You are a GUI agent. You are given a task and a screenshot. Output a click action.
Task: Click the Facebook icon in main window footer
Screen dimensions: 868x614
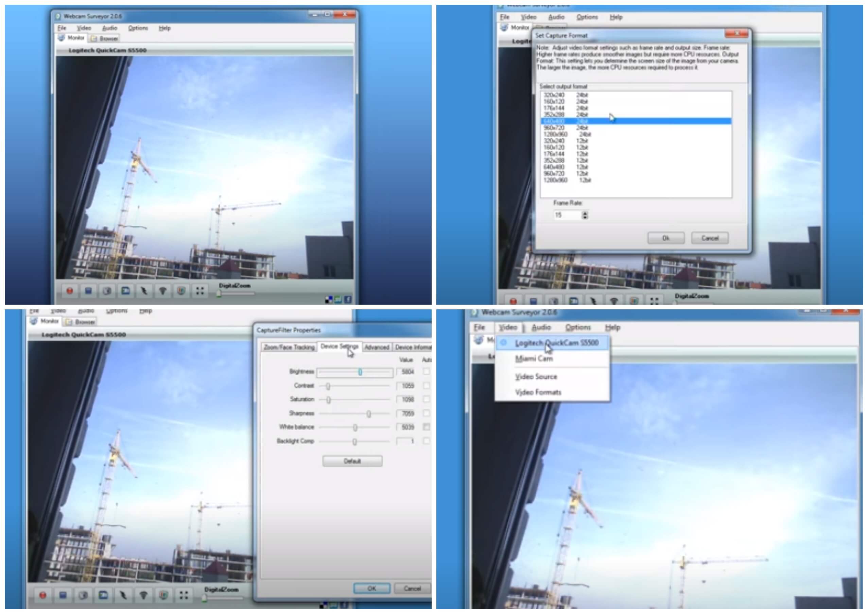[348, 300]
